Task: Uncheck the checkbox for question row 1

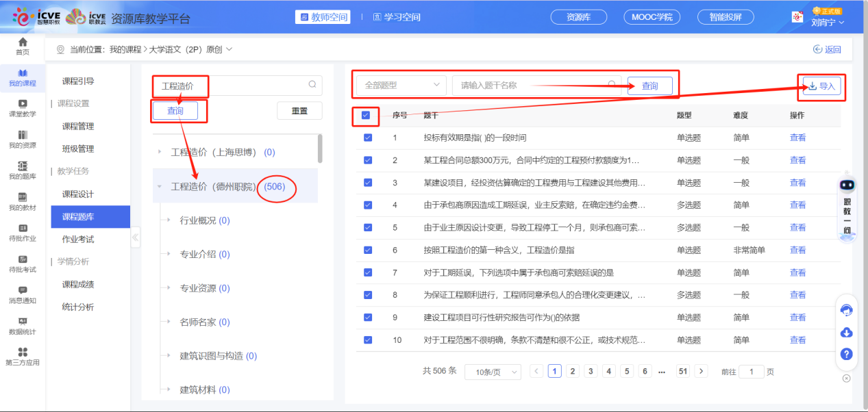Action: point(368,138)
